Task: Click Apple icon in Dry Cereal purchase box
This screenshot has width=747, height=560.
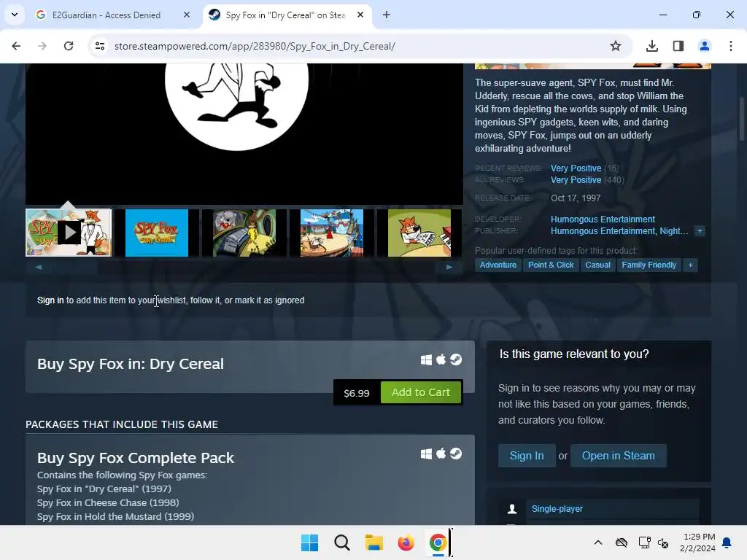Action: [x=441, y=359]
